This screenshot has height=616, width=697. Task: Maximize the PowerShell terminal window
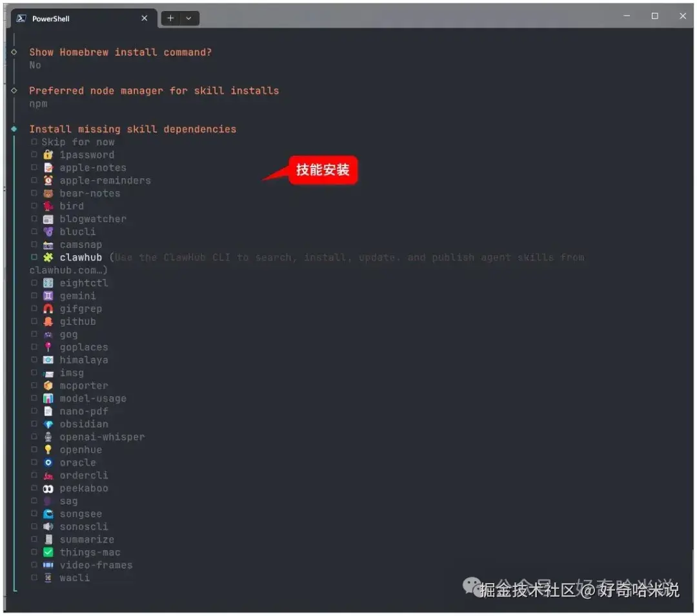pos(655,16)
